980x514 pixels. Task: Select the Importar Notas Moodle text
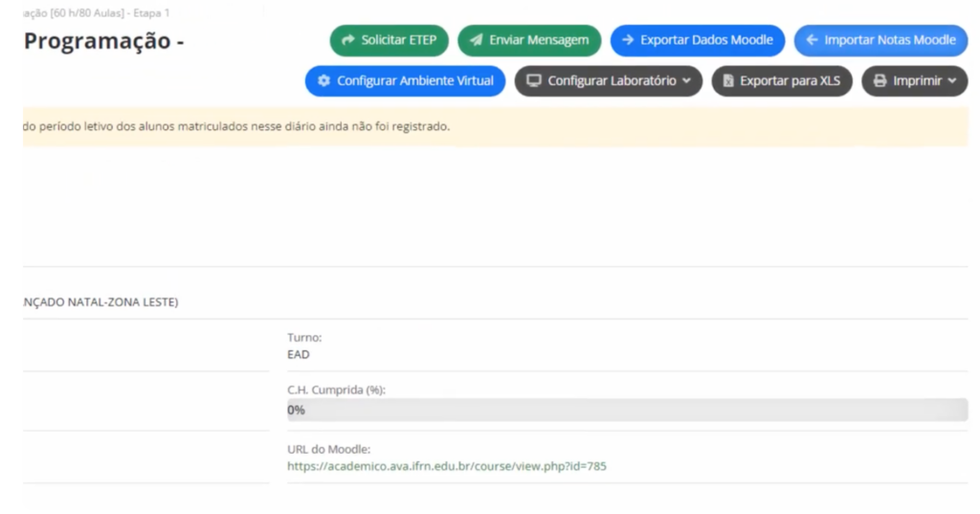890,40
